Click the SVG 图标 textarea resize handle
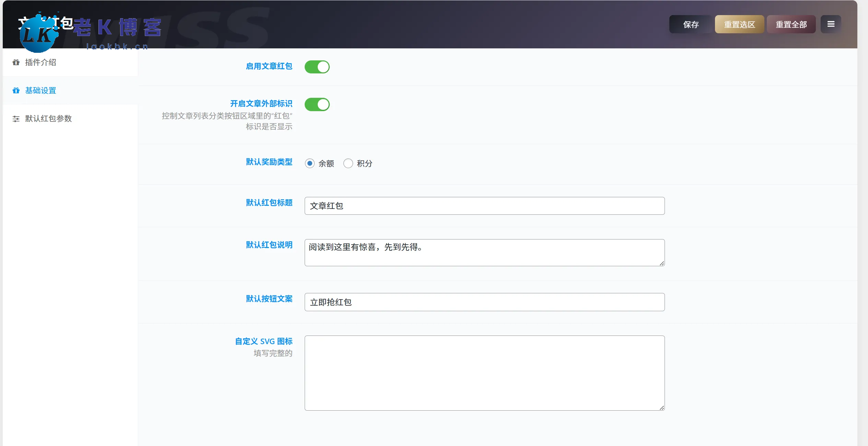 [662, 408]
